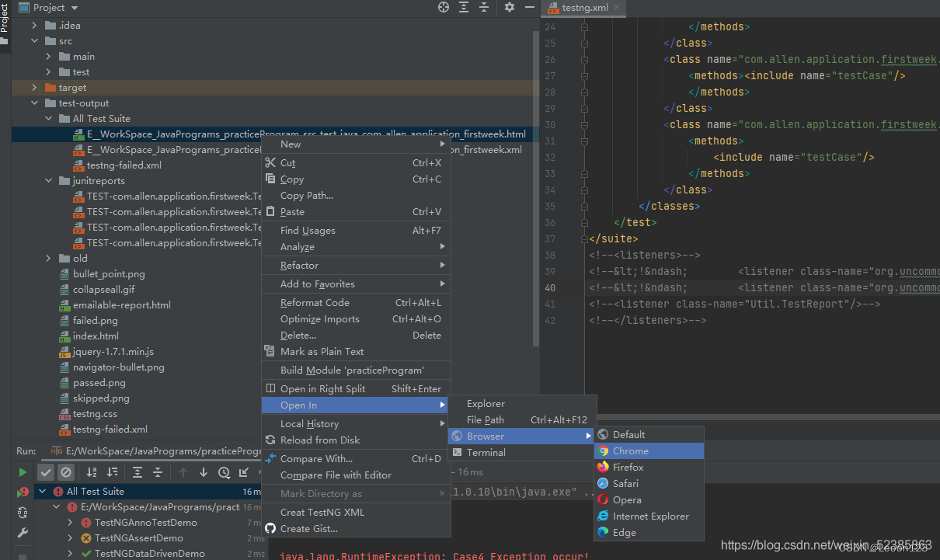
Task: Choose Copy Path... in context menu
Action: [x=356, y=196]
